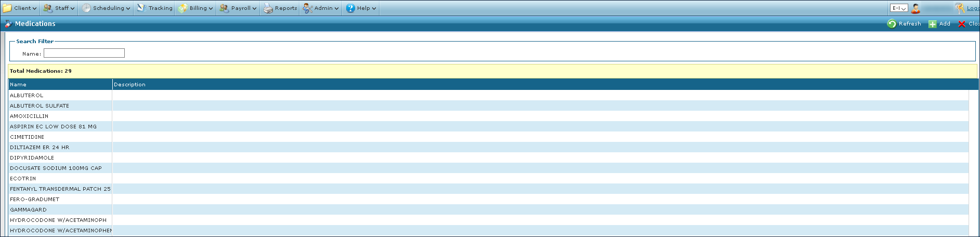This screenshot has height=237, width=980.
Task: Open the E-I selector dropdown
Action: click(899, 8)
